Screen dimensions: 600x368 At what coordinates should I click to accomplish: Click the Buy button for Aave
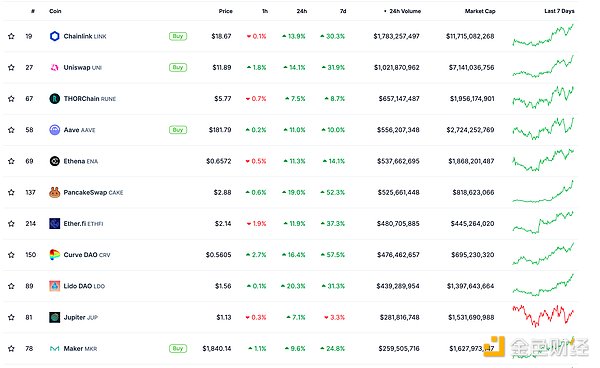(178, 130)
